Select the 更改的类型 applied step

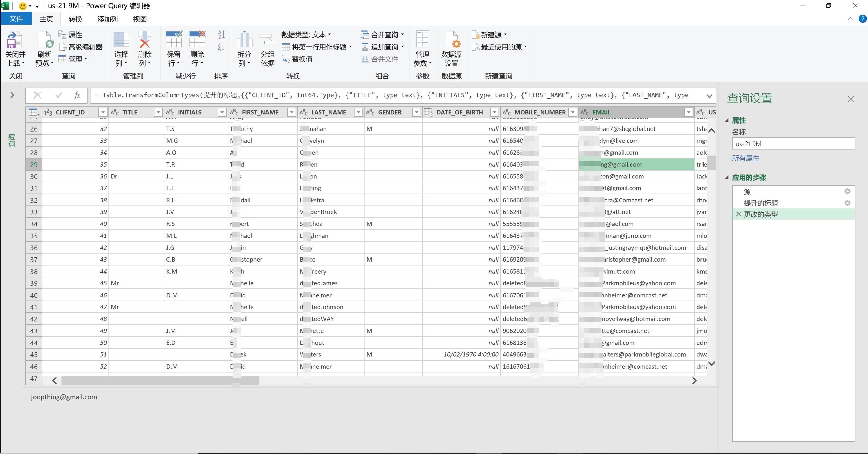pyautogui.click(x=793, y=214)
